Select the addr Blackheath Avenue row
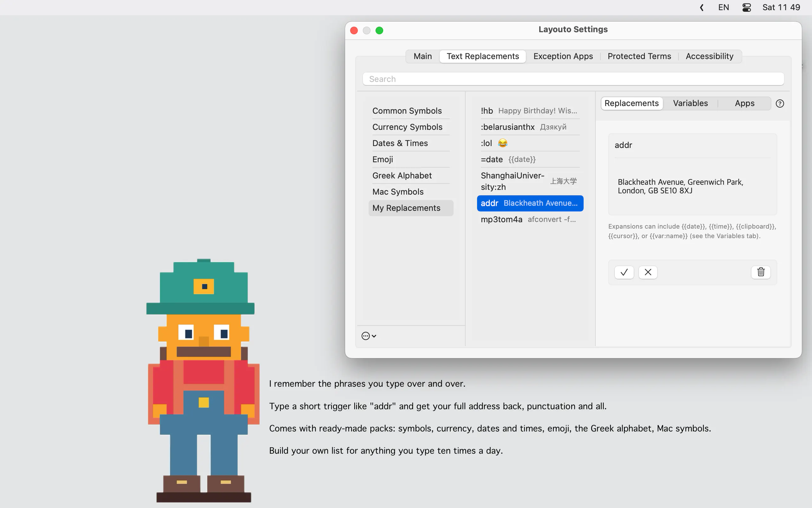This screenshot has width=812, height=508. (530, 203)
